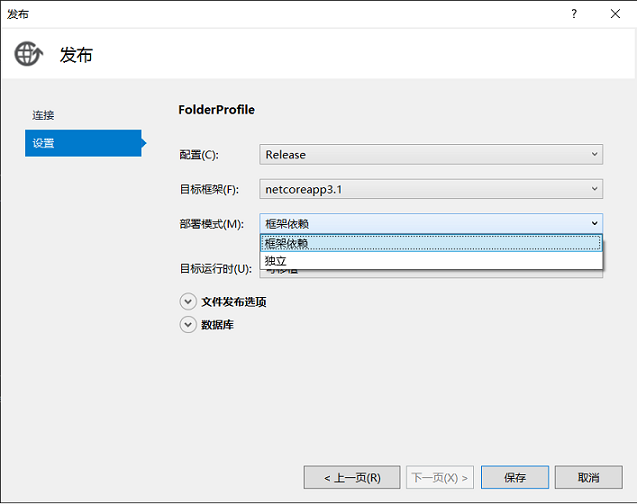
Task: Click the help question mark icon
Action: tap(574, 14)
